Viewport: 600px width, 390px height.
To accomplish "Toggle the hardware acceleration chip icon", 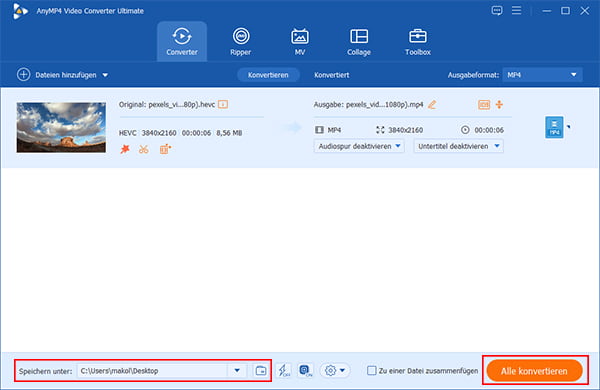I will (305, 370).
